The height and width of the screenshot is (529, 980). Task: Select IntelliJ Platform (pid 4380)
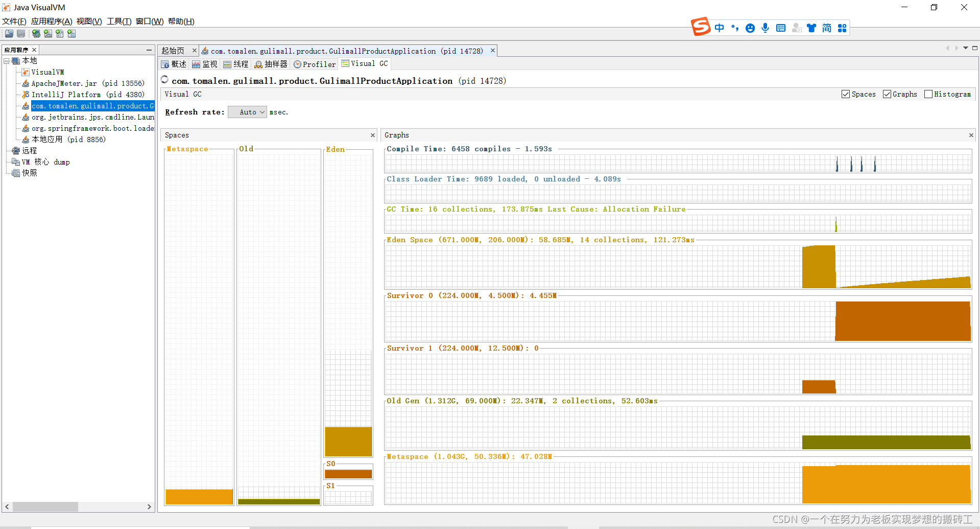point(88,95)
